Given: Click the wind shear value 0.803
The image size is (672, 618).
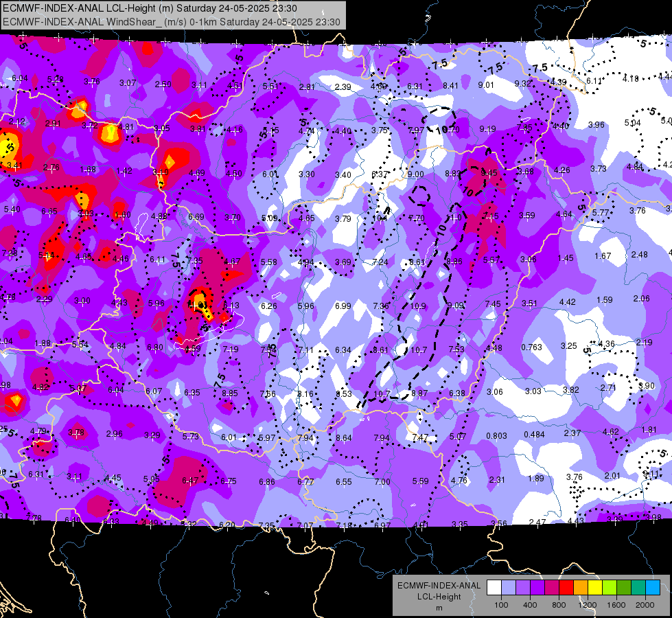Looking at the screenshot, I should coord(496,436).
